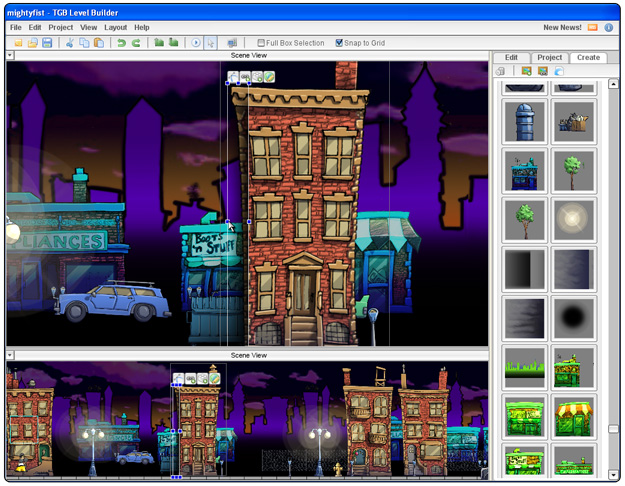Open the Help menu
The image size is (625, 486).
pos(142,27)
